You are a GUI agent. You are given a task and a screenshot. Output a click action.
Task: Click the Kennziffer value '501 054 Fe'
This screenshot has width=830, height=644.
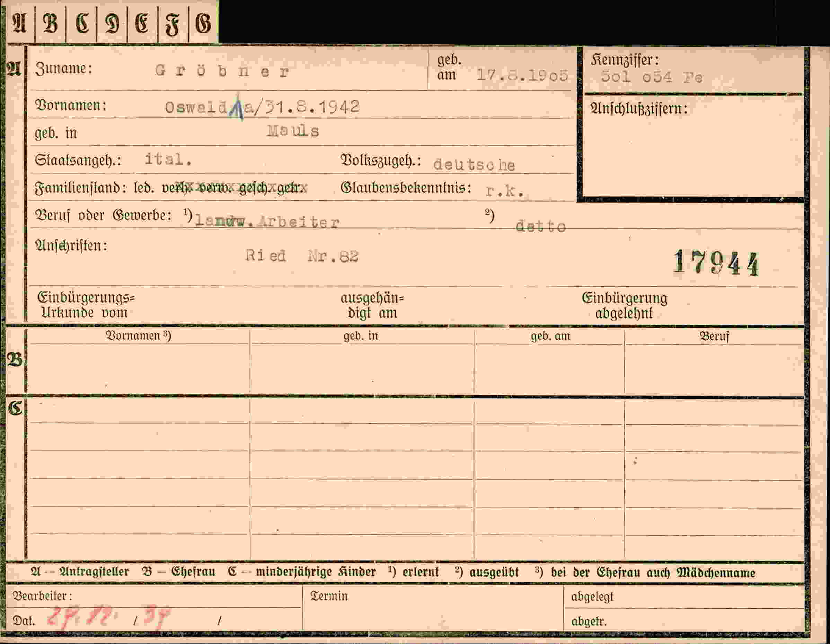[652, 77]
